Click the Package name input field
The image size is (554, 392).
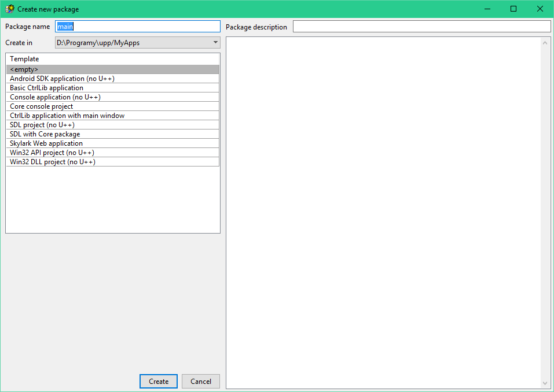click(x=138, y=27)
